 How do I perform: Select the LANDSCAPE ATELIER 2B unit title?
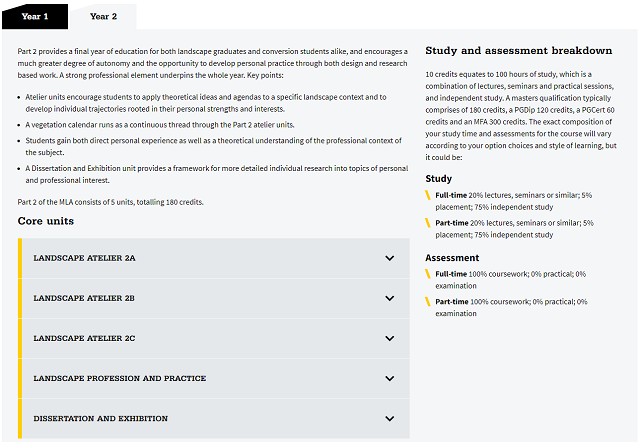coord(84,298)
